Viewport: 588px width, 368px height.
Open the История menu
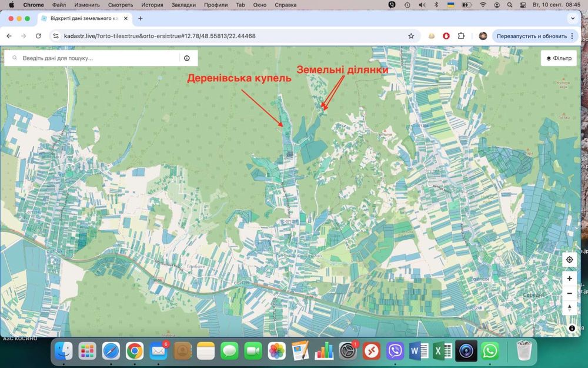tap(152, 5)
